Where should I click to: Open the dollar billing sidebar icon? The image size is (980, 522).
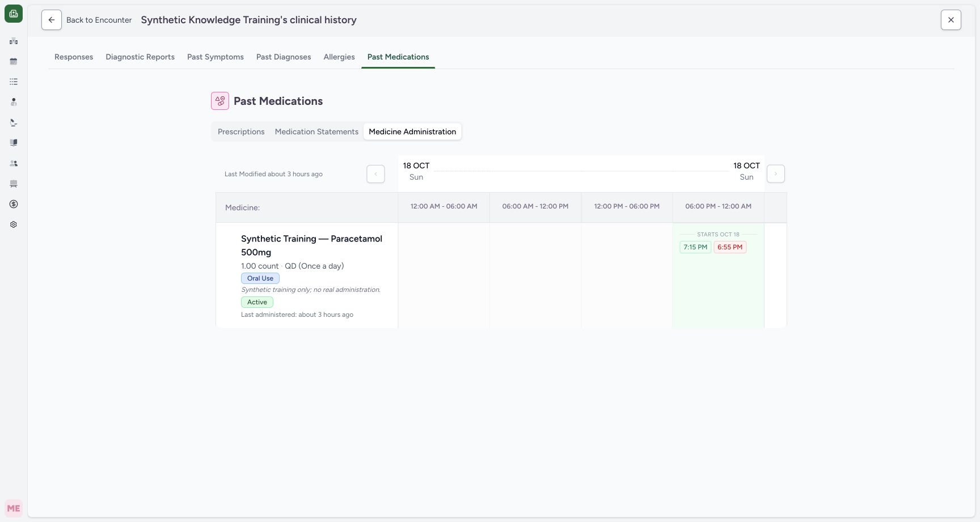coord(14,204)
